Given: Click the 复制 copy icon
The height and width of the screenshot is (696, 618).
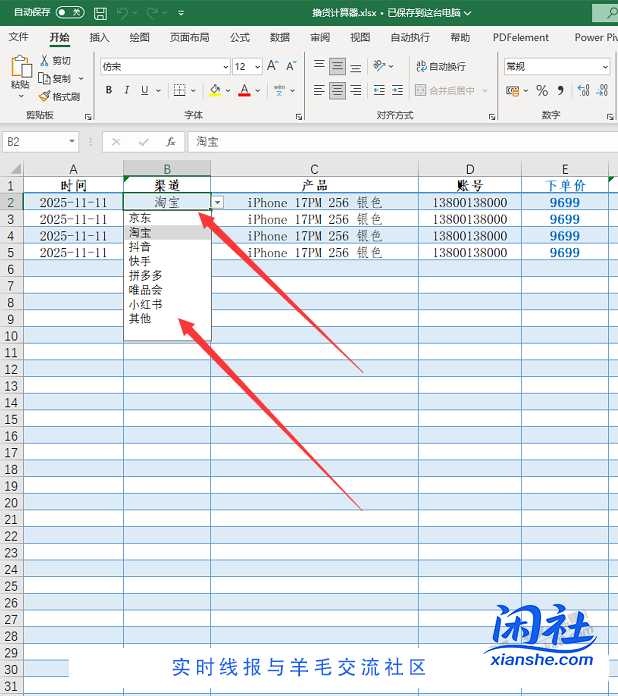Looking at the screenshot, I should coord(44,78).
